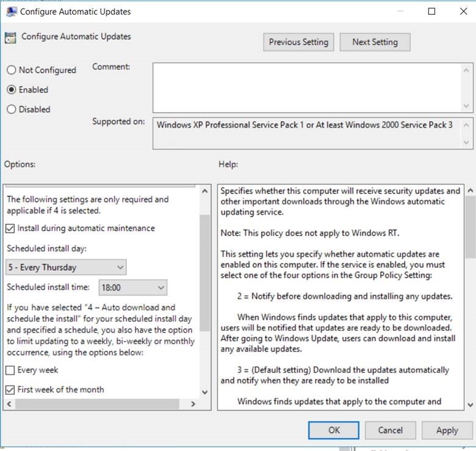Click the policy icon in title bar
476x451 pixels.
click(10, 12)
